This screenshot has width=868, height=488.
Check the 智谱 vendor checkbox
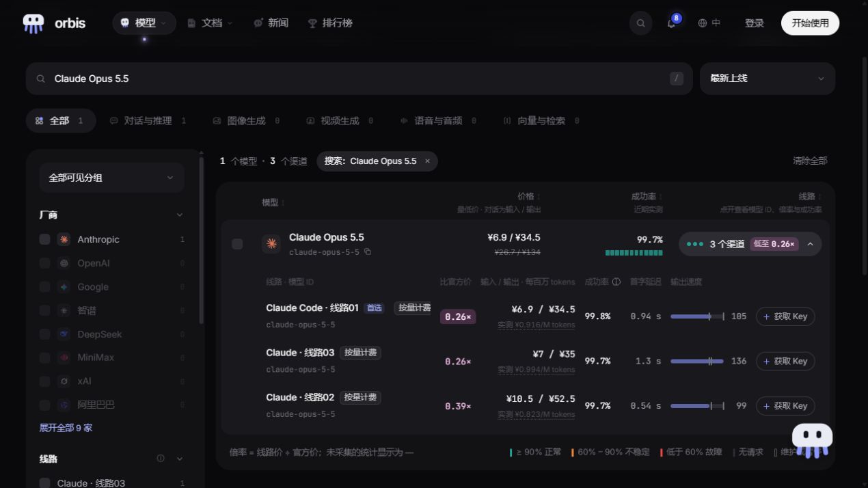tap(44, 310)
